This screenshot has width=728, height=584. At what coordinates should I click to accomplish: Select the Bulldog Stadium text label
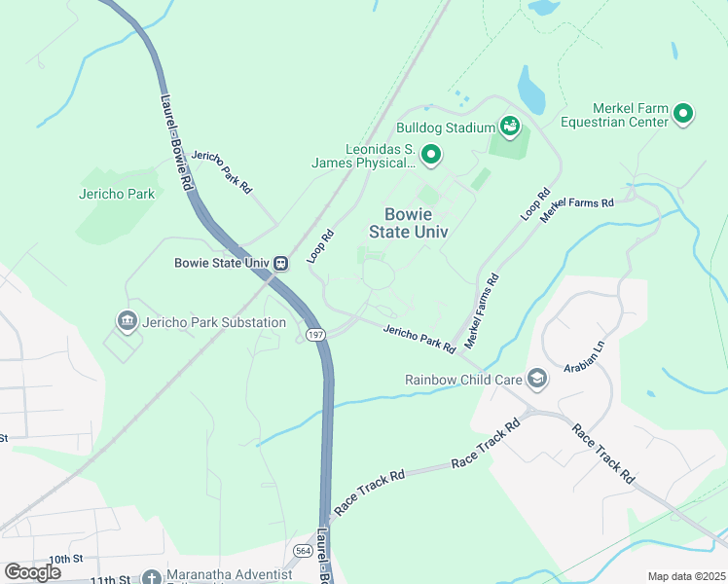[446, 128]
